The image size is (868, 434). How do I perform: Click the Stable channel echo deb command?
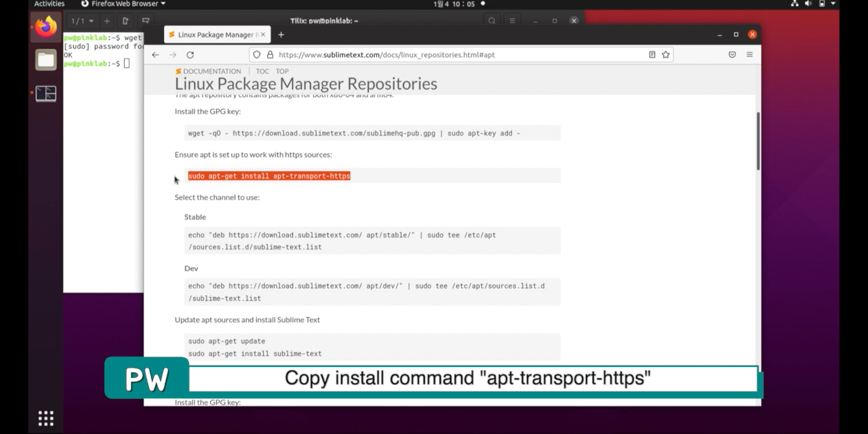click(372, 241)
